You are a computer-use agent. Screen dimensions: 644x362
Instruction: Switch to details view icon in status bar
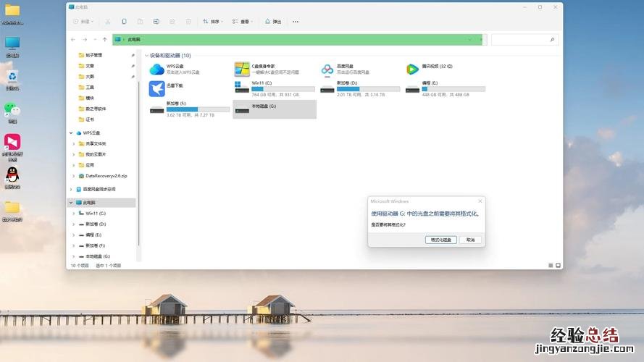coord(551,266)
